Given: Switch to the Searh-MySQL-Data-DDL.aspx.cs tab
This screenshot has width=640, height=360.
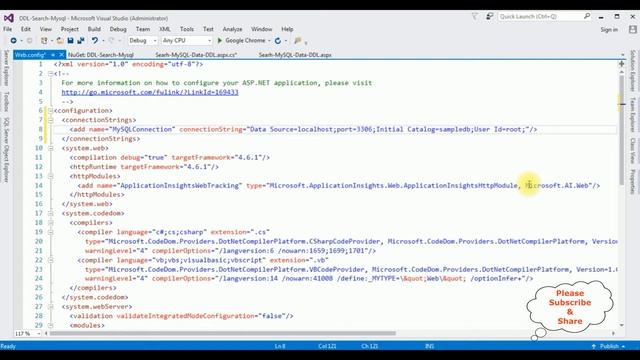Looking at the screenshot, I should pos(196,55).
